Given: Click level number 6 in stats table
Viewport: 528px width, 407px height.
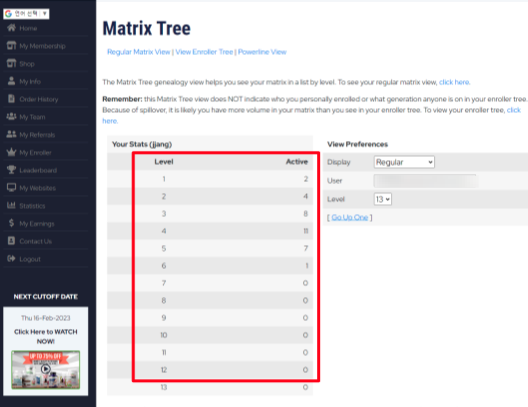Looking at the screenshot, I should (x=164, y=266).
